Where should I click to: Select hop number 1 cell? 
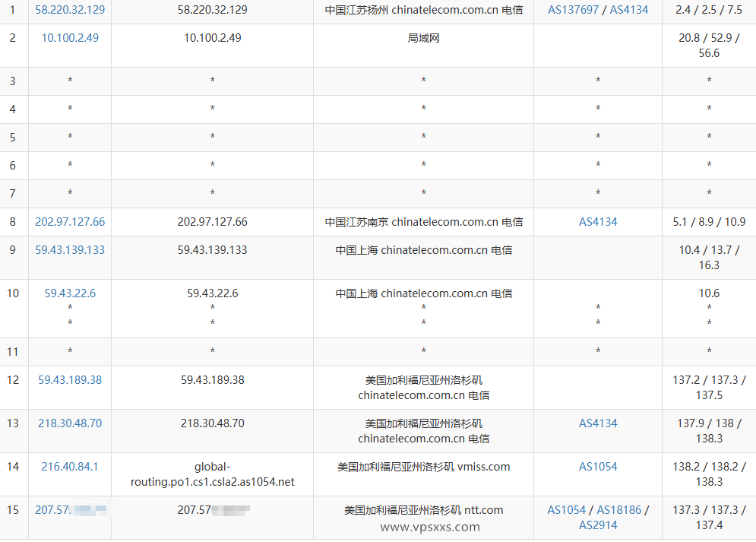click(x=12, y=10)
